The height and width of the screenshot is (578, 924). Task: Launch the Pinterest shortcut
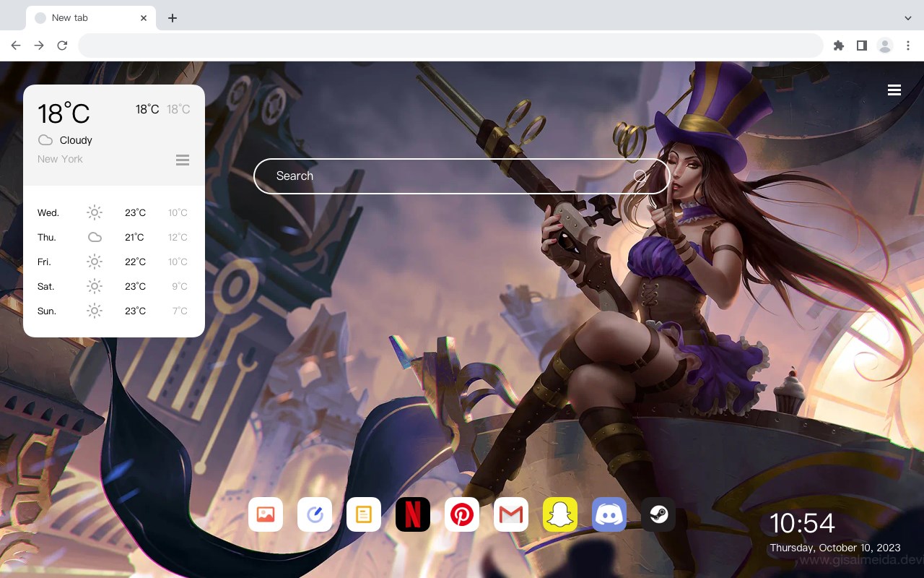pos(462,514)
